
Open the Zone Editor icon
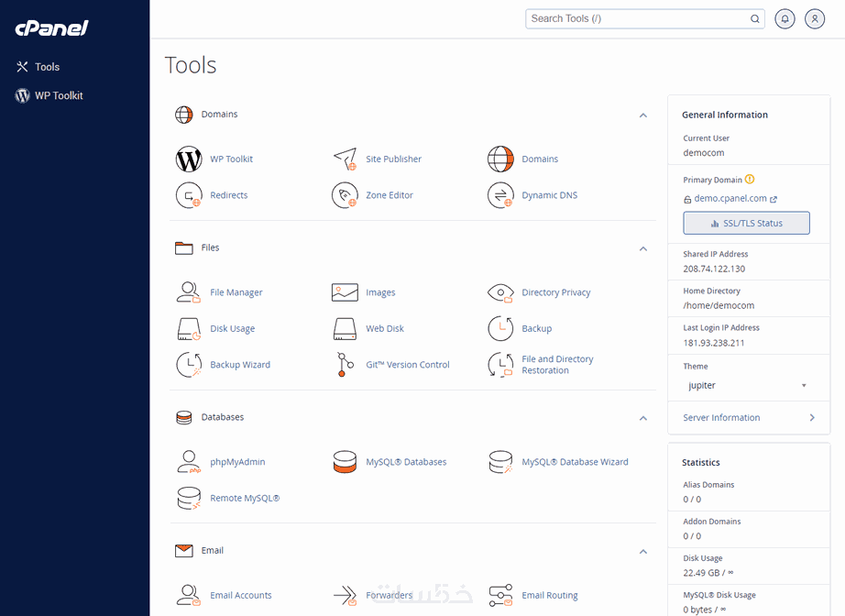click(345, 195)
